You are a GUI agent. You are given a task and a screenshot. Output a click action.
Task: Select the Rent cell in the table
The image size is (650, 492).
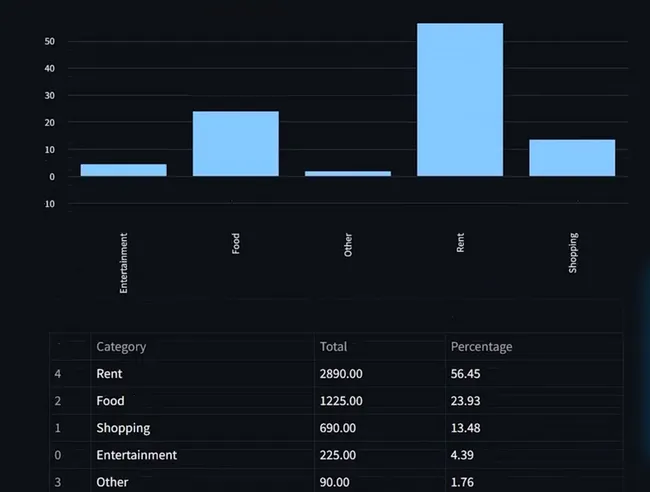coord(109,374)
